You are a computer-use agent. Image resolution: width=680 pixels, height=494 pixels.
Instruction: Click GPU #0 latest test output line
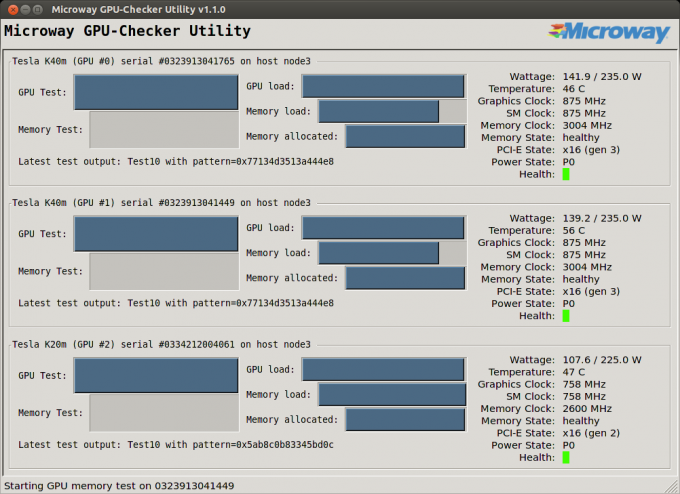click(176, 162)
